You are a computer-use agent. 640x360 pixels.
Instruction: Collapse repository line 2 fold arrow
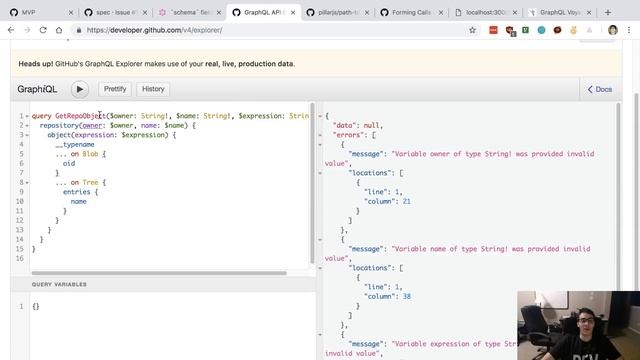27,126
